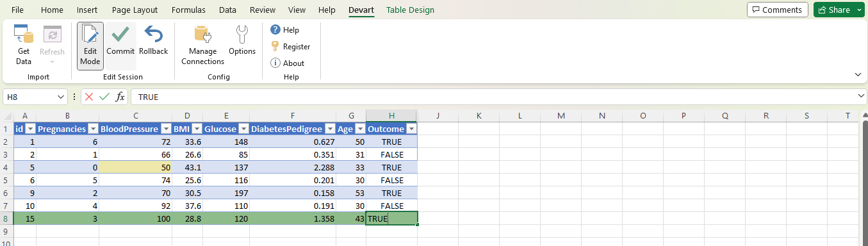Expand the Name Box dropdown

(61, 97)
